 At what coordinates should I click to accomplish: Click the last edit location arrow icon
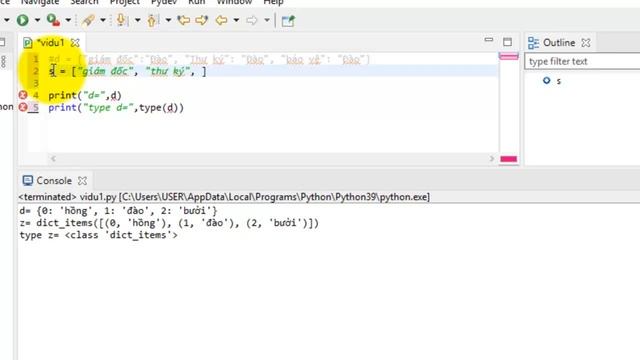(x=184, y=20)
